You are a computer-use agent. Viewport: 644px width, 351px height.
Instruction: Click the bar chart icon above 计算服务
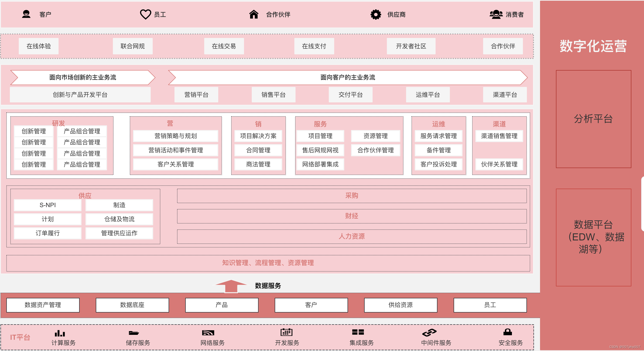(60, 333)
